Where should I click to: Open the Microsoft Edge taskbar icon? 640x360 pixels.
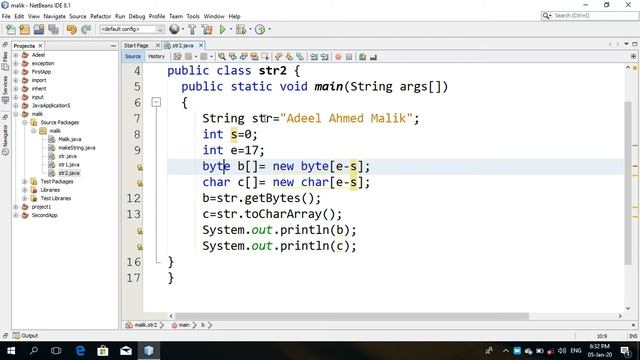[x=80, y=351]
